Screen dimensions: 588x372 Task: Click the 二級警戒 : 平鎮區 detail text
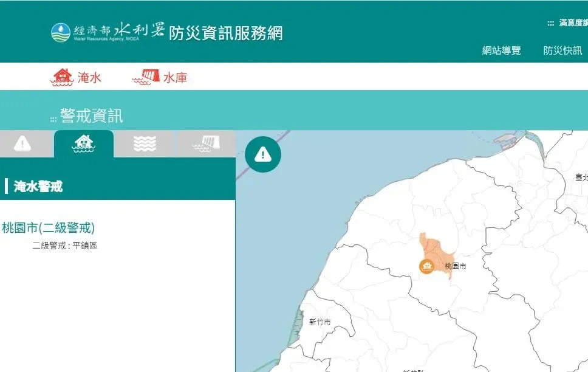coord(65,246)
